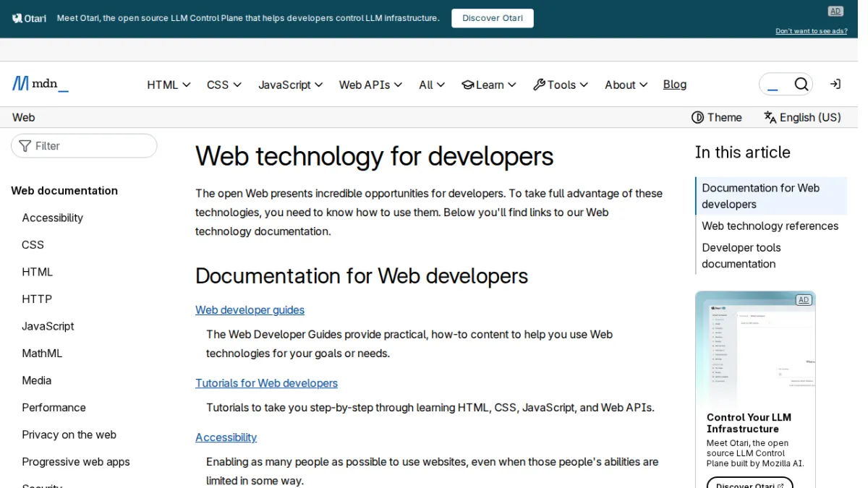This screenshot has width=868, height=488.
Task: Click the Accessibility link in the article
Action: click(226, 437)
